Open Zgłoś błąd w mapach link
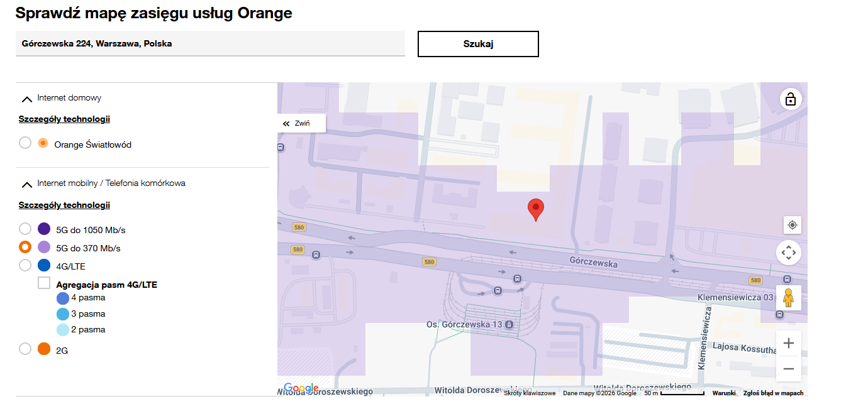Viewport: 868px width, 404px height. pyautogui.click(x=774, y=393)
